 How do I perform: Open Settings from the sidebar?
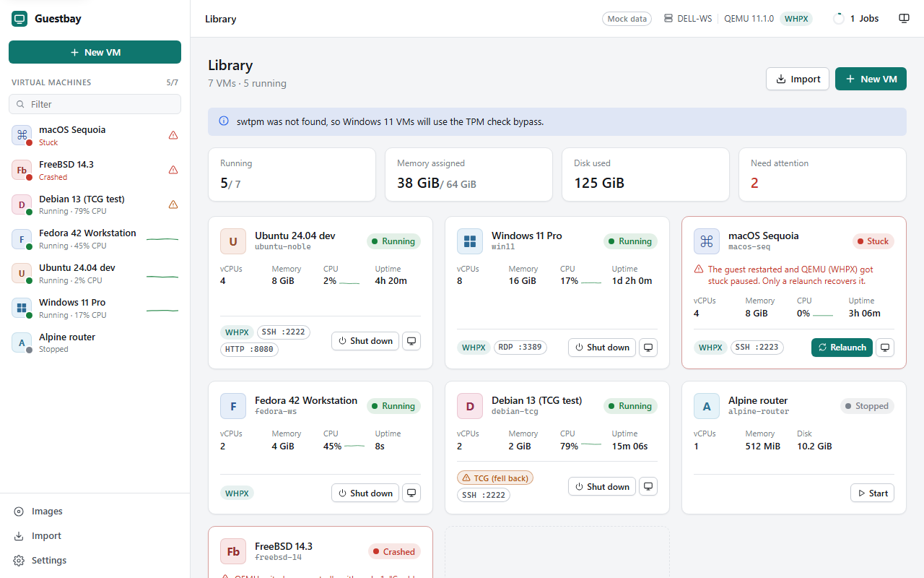point(95,561)
